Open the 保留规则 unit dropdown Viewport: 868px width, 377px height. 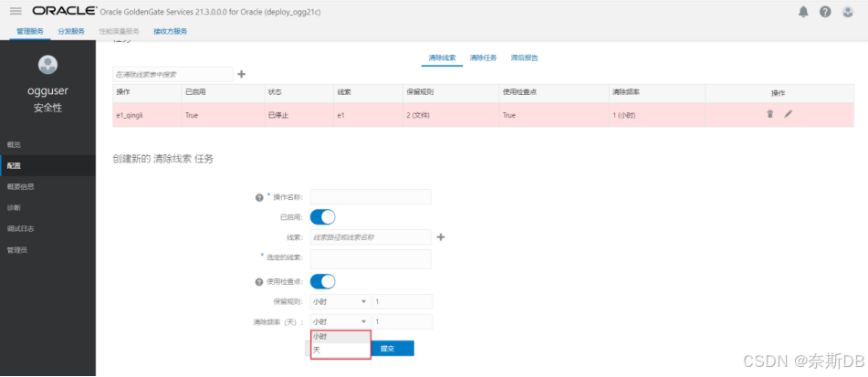339,301
